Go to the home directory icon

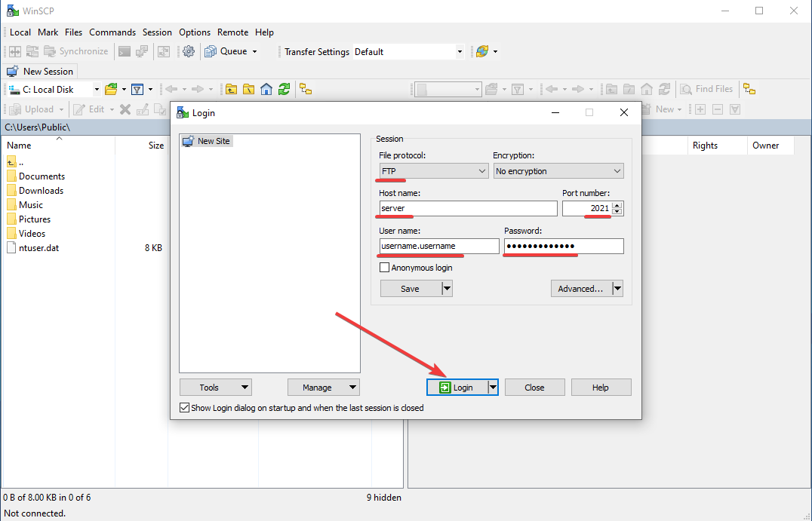tap(266, 89)
